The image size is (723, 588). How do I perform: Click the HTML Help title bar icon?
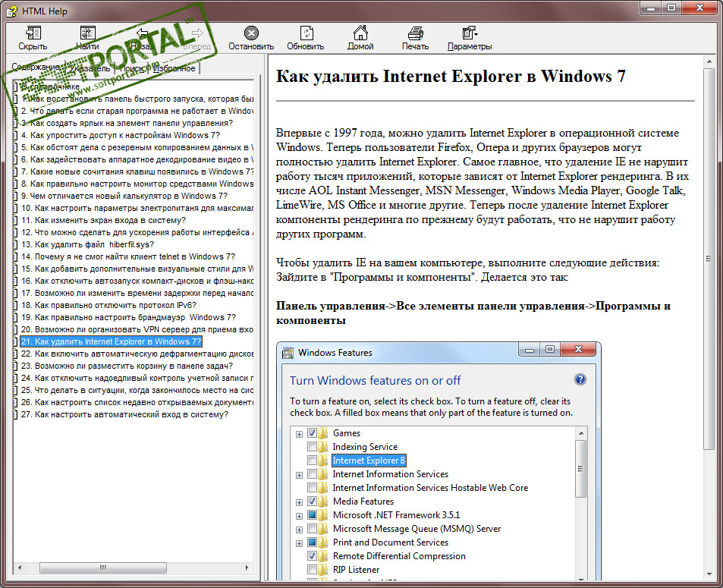click(x=11, y=11)
